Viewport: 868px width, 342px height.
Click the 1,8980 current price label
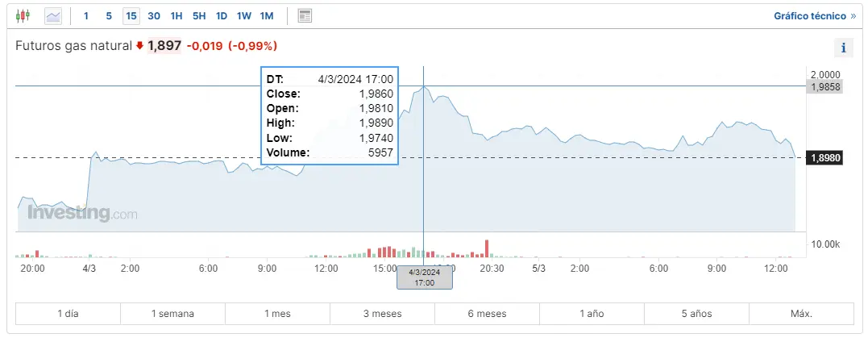tap(825, 158)
